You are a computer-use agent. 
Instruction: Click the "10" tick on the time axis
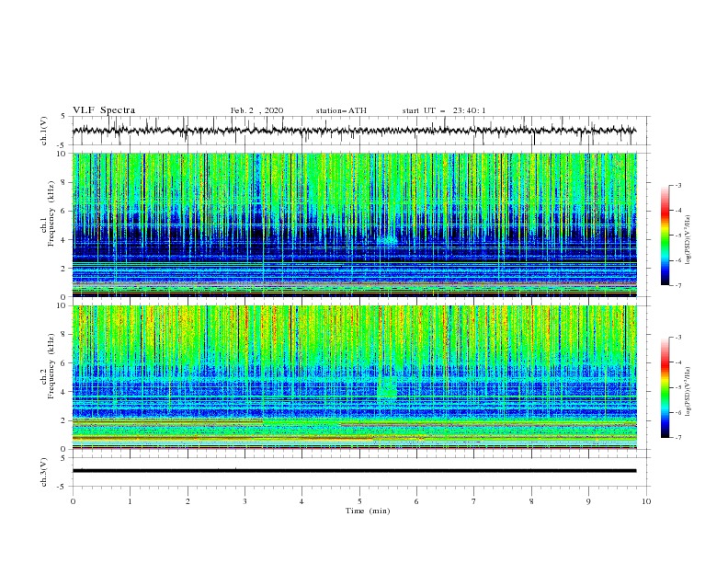tap(646, 501)
